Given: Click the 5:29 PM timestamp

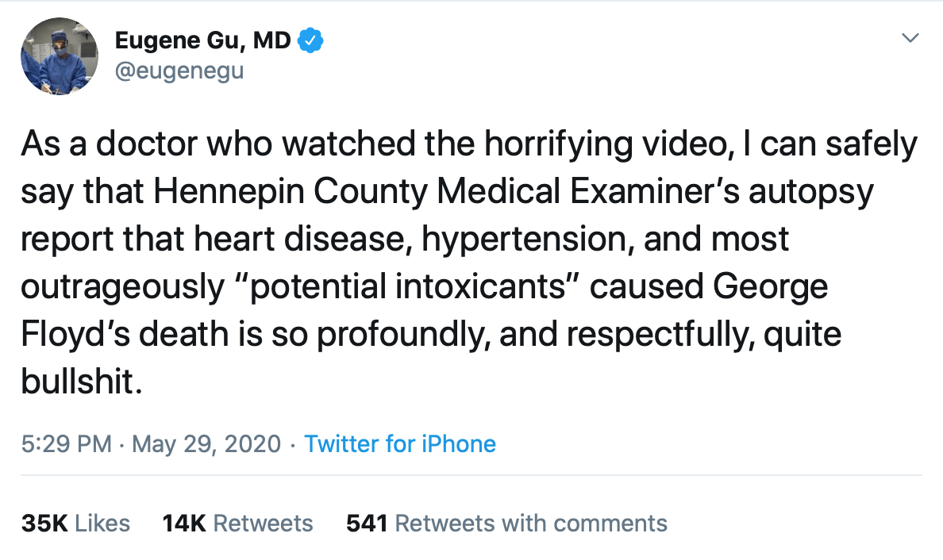Looking at the screenshot, I should pos(66,444).
